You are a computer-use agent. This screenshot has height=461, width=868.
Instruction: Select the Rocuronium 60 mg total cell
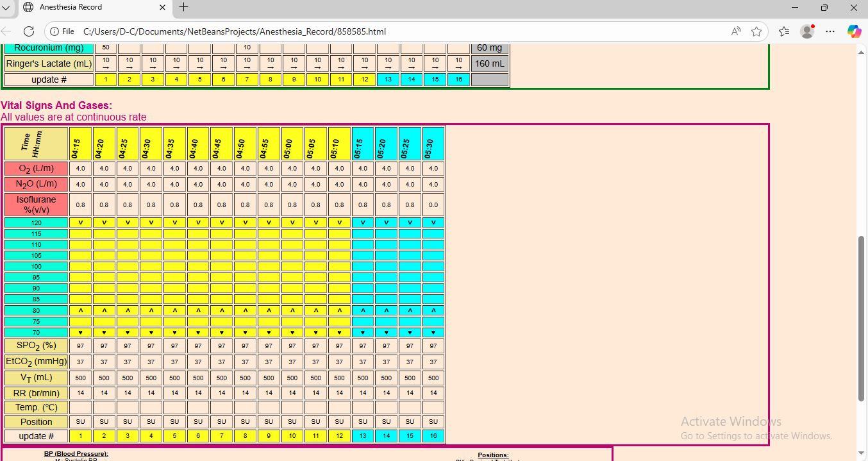[x=490, y=48]
